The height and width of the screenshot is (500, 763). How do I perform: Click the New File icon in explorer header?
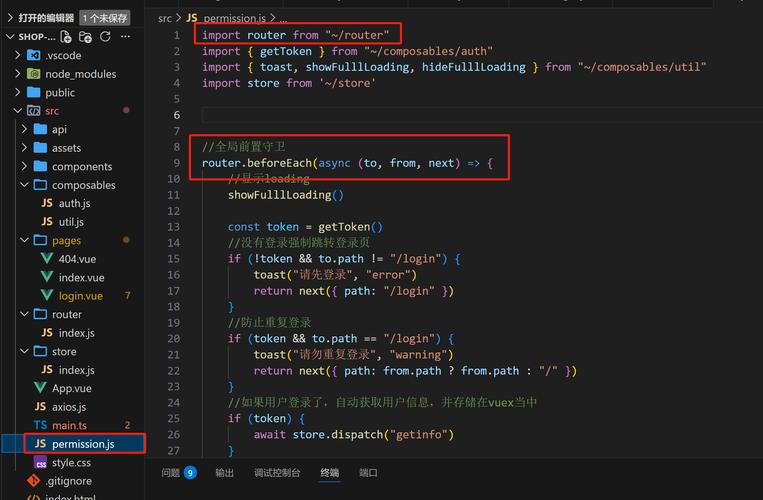[x=66, y=37]
